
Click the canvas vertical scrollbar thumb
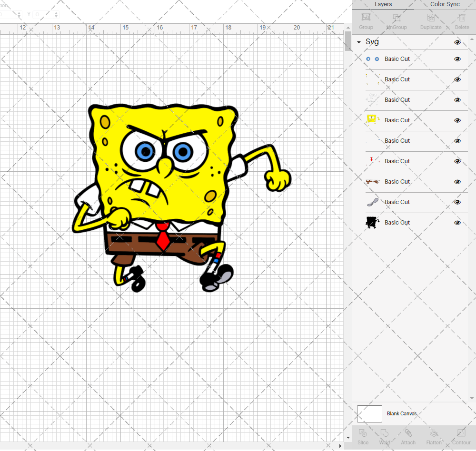(x=348, y=41)
